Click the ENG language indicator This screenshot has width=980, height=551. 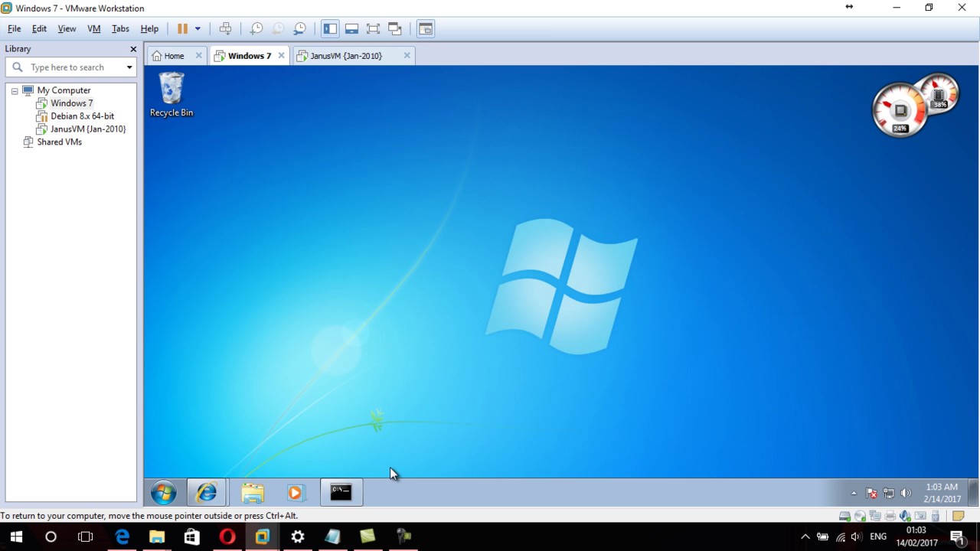click(878, 537)
